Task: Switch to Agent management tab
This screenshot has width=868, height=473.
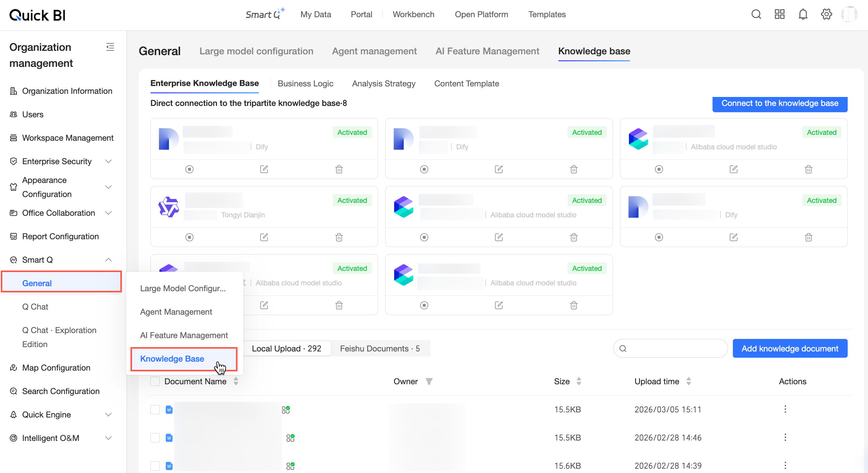Action: point(374,51)
